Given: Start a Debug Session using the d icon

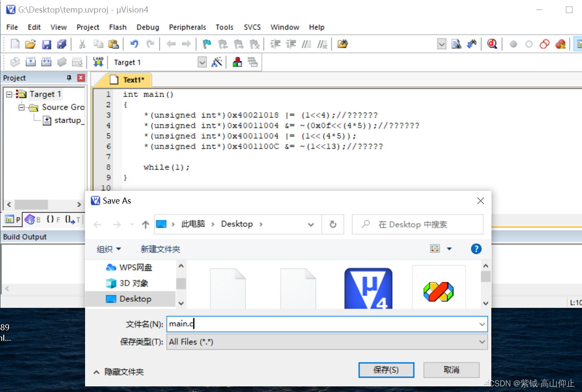Looking at the screenshot, I should point(492,44).
